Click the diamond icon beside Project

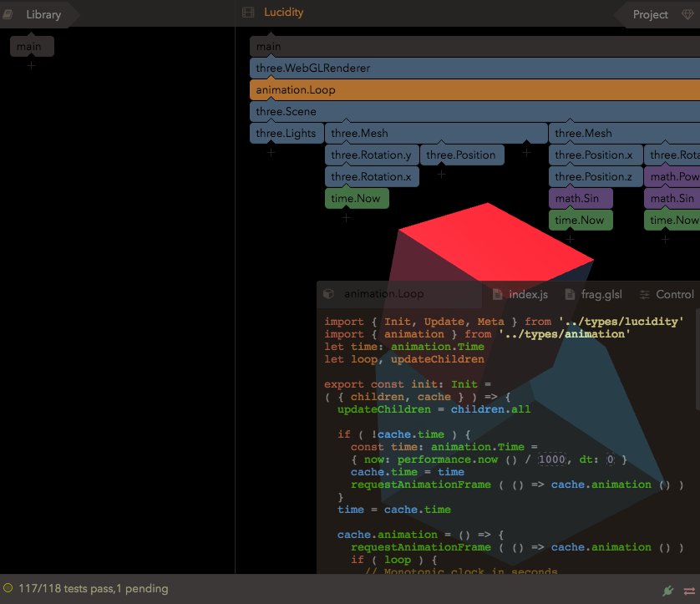tap(688, 15)
